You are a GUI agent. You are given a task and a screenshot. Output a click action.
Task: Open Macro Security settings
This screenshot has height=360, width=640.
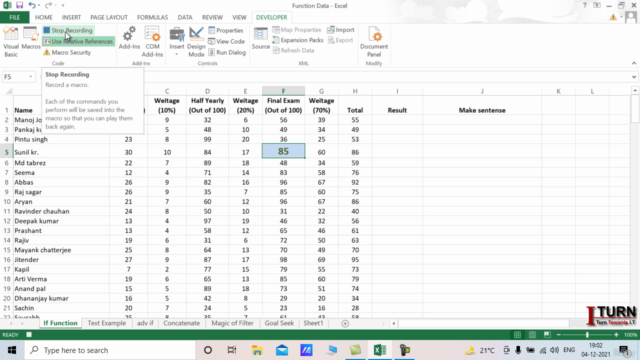coord(67,52)
